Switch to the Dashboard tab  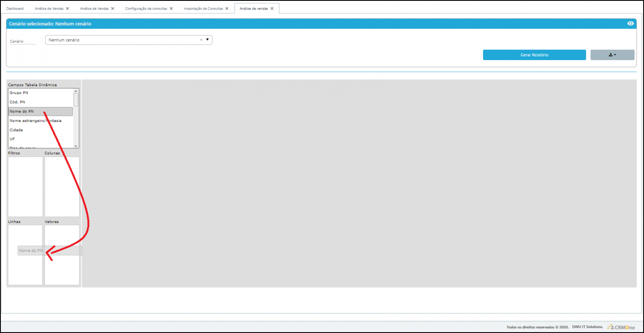coord(15,8)
